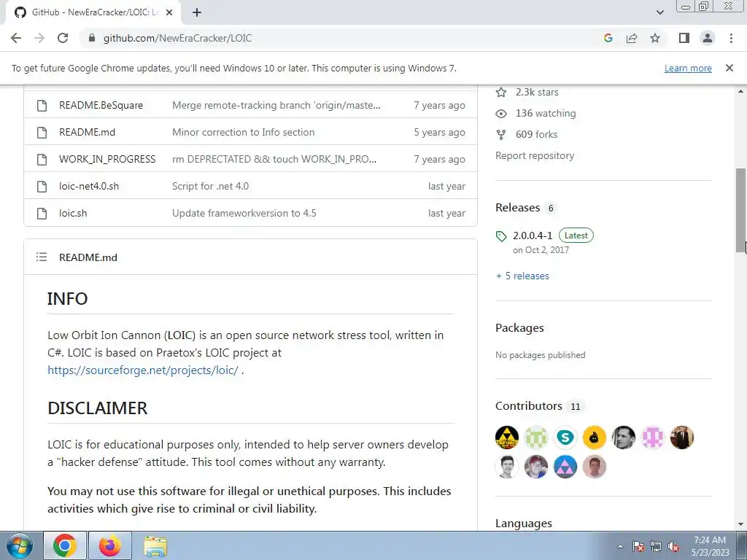Show the + 5 releases link
This screenshot has width=747, height=560.
[x=522, y=276]
